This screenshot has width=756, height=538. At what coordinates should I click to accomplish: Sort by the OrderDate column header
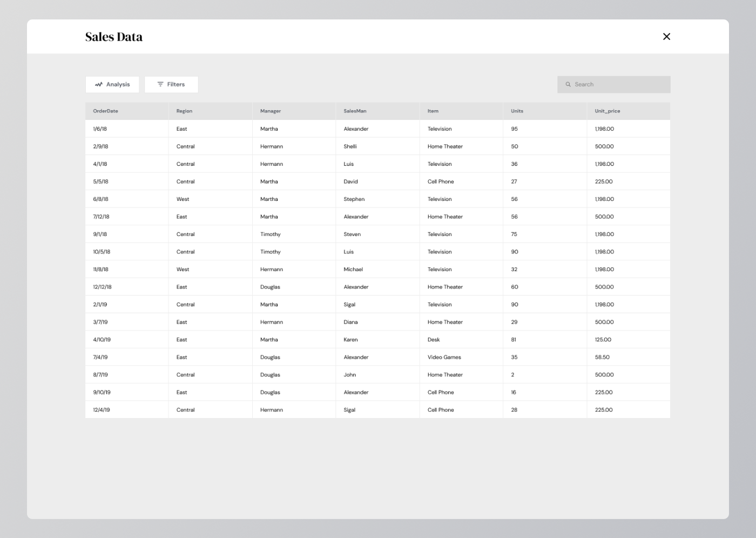(x=105, y=111)
